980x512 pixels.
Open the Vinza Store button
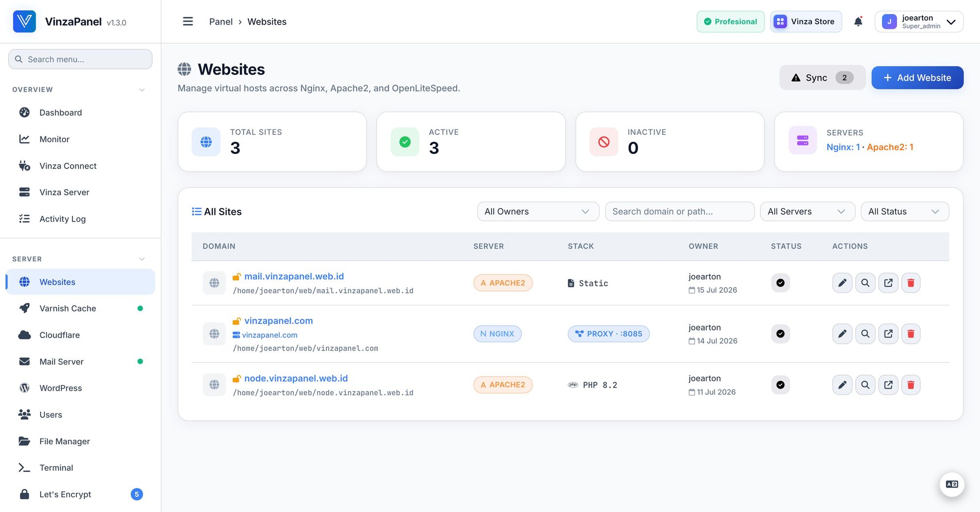coord(806,22)
